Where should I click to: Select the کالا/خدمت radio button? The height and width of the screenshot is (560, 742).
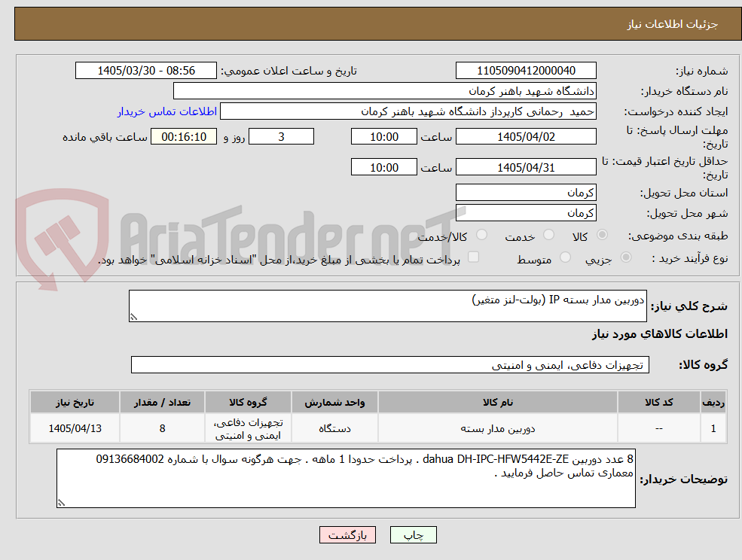click(x=481, y=235)
